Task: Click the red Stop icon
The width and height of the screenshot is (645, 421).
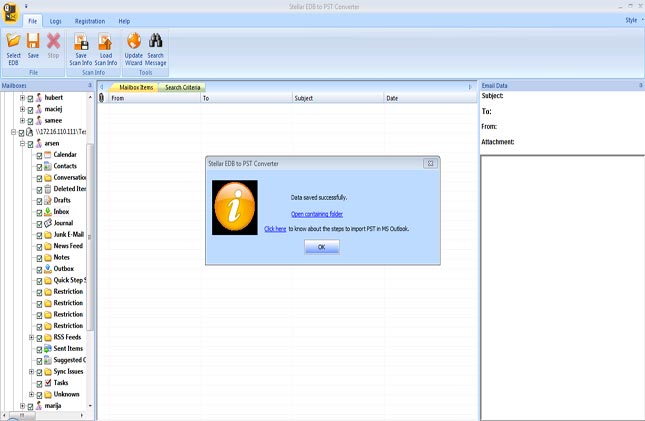Action: coord(53,41)
